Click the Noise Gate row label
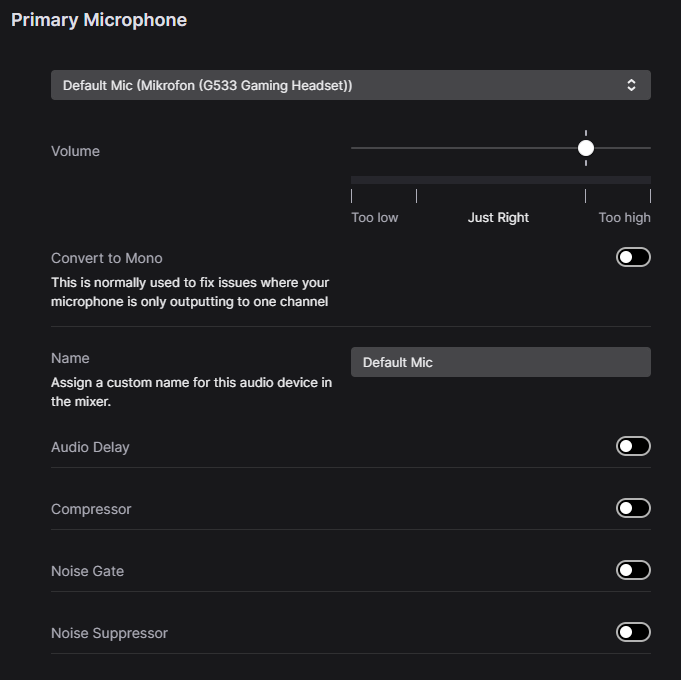This screenshot has width=681, height=680. tap(87, 571)
